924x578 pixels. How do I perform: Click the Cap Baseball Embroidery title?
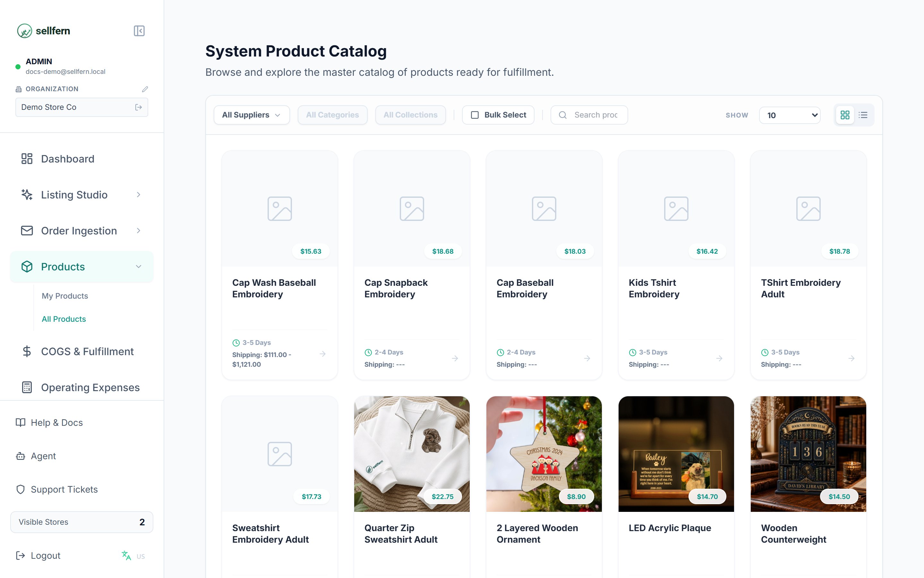pos(525,288)
